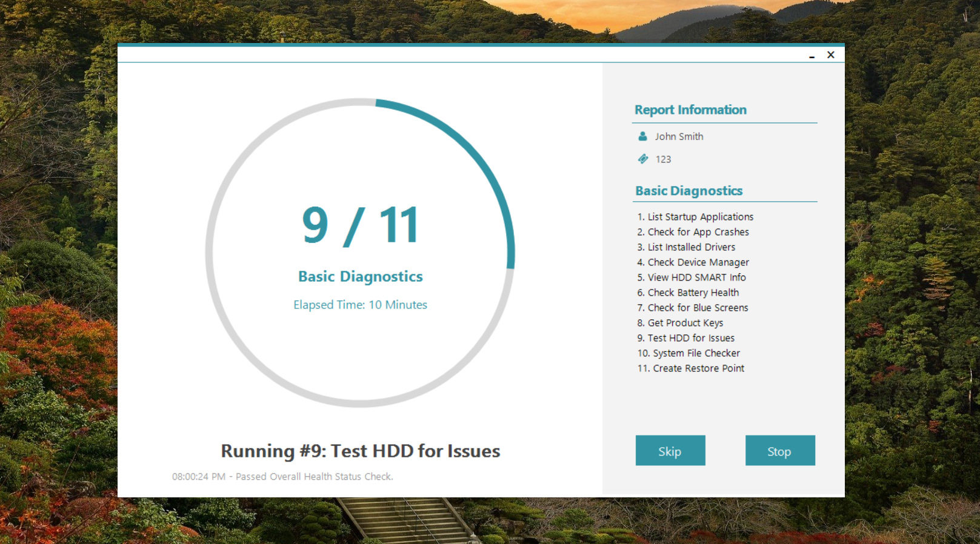Select Check Device Manager entry
The height and width of the screenshot is (544, 980).
[x=693, y=262]
